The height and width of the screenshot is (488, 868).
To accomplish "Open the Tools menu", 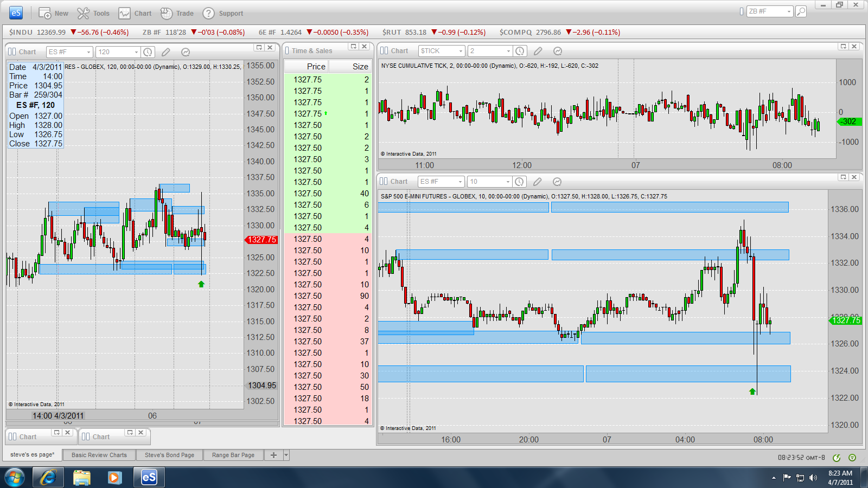I will tap(93, 14).
